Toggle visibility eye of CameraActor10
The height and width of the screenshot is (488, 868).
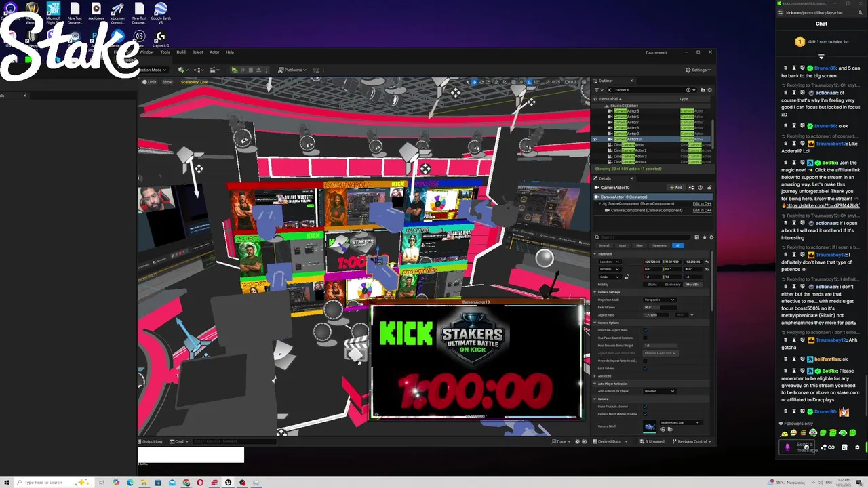[595, 139]
